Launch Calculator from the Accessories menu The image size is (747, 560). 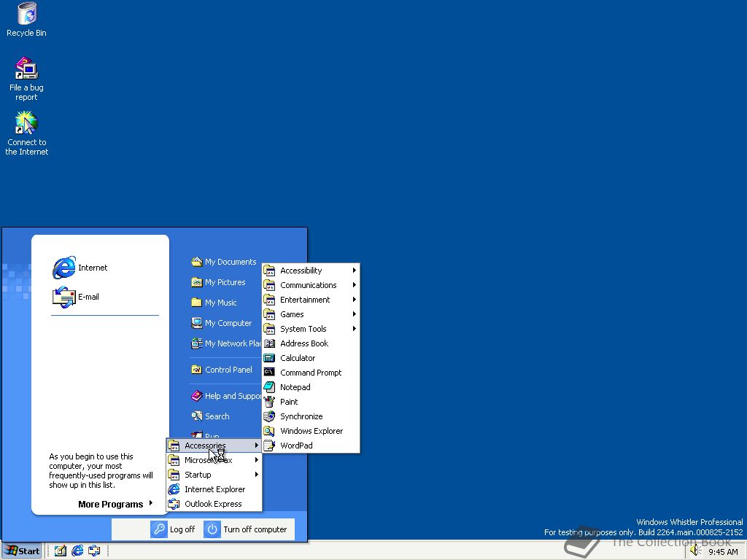click(311, 358)
